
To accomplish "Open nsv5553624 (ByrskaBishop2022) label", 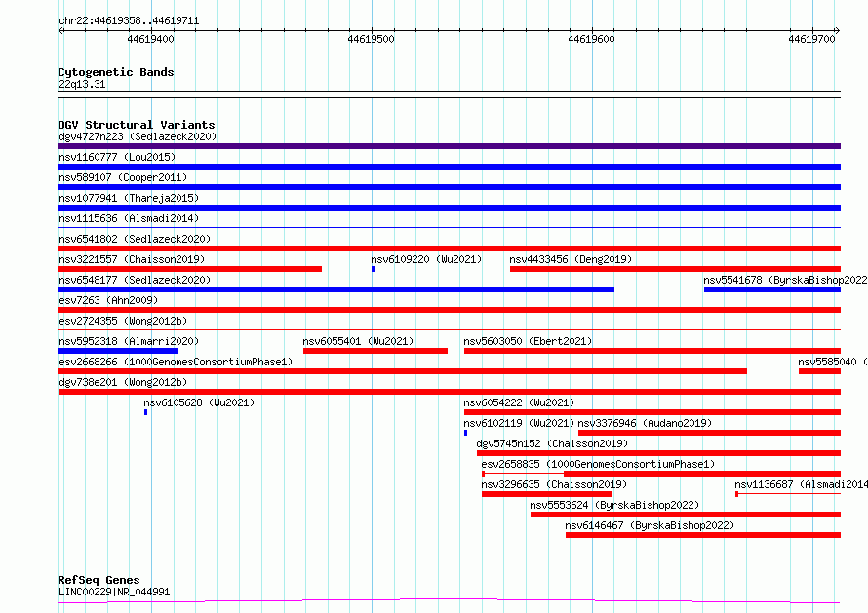I will tap(614, 505).
